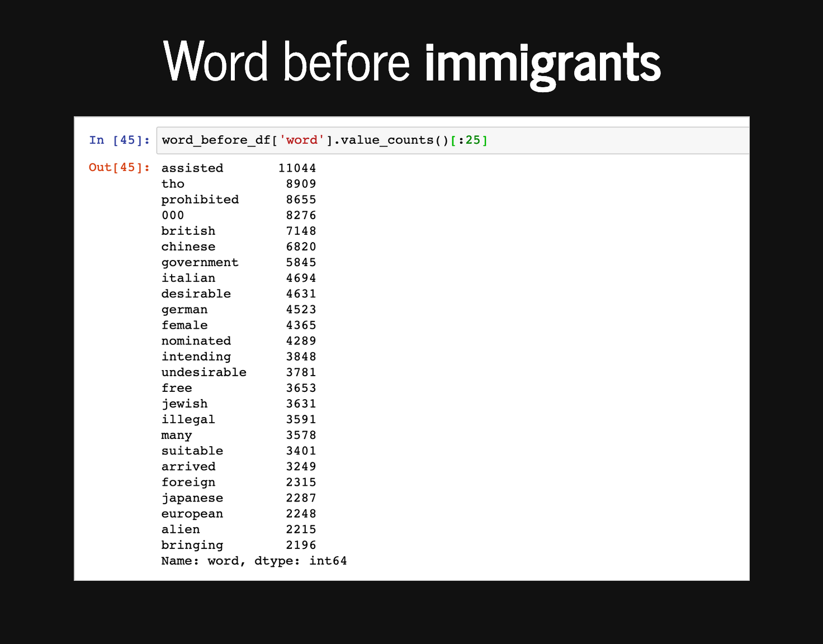Click the word 'alien'
Image resolution: width=823 pixels, height=644 pixels.
pos(181,529)
